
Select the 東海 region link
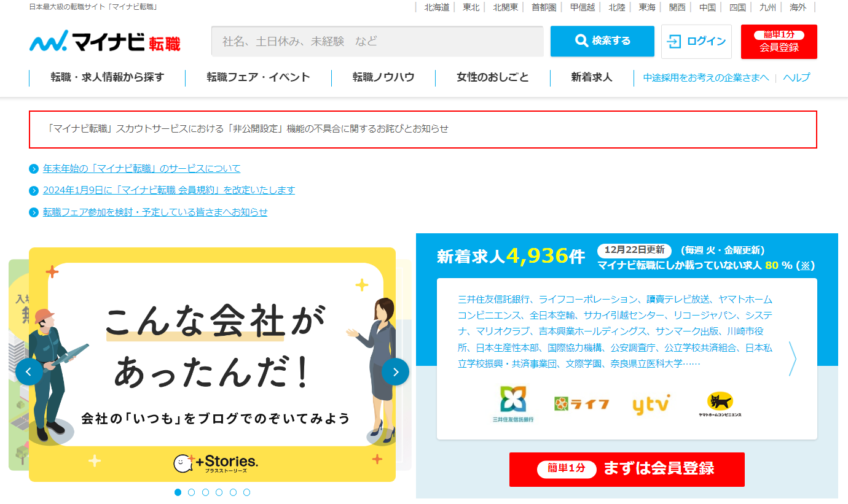[x=647, y=7]
